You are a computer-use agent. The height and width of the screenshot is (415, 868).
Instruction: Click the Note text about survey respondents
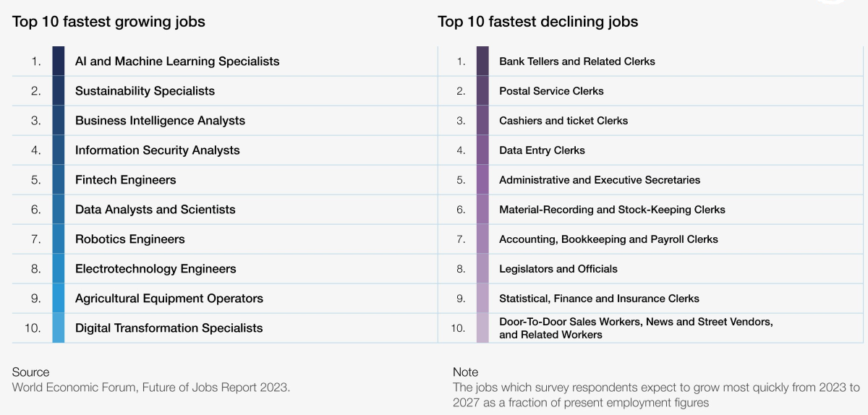point(655,395)
